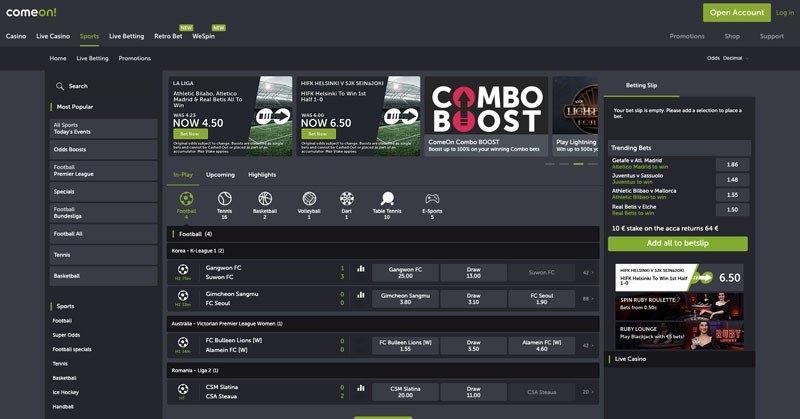Image resolution: width=800 pixels, height=419 pixels.
Task: Select the Volleyball sport icon
Action: tap(309, 199)
